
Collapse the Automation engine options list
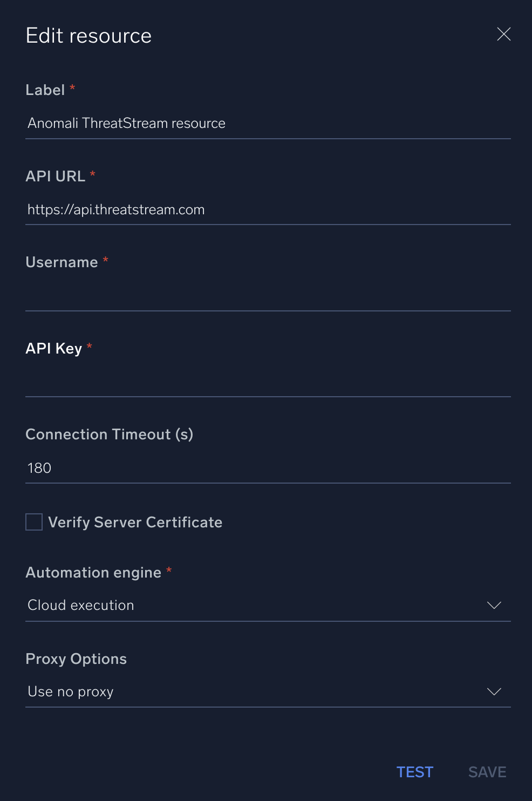coord(494,605)
